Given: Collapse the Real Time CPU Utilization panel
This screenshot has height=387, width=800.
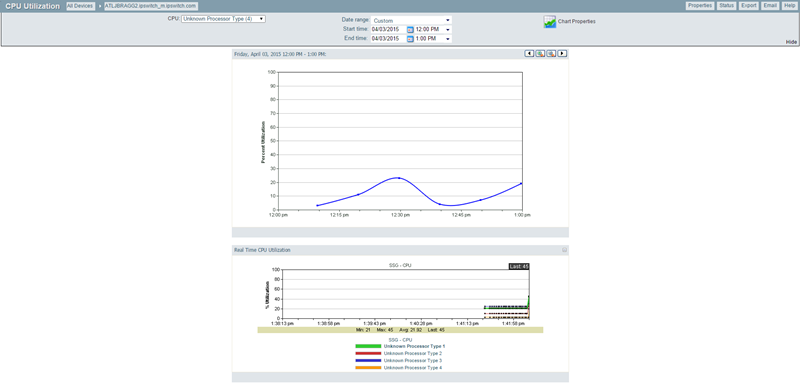Looking at the screenshot, I should [x=565, y=250].
